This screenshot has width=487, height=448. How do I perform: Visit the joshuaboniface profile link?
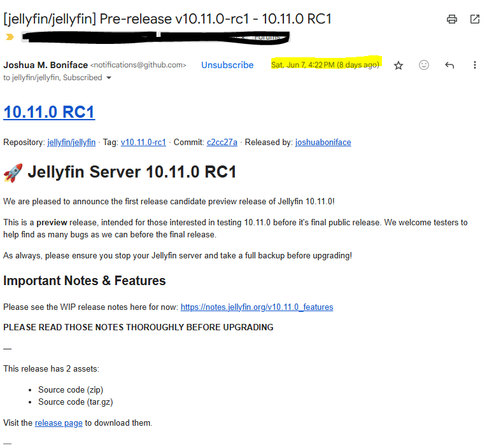pos(323,142)
